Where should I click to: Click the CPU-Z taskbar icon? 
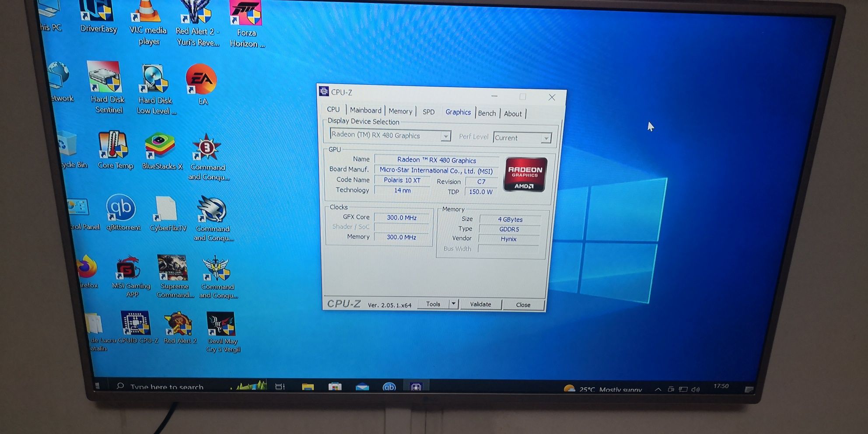tap(416, 387)
